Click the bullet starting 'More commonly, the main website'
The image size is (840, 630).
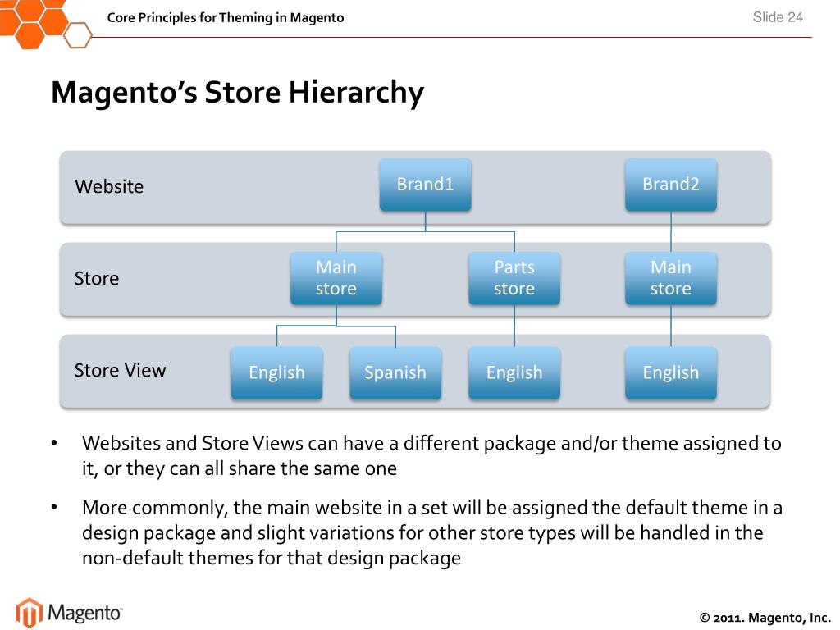pyautogui.click(x=431, y=532)
